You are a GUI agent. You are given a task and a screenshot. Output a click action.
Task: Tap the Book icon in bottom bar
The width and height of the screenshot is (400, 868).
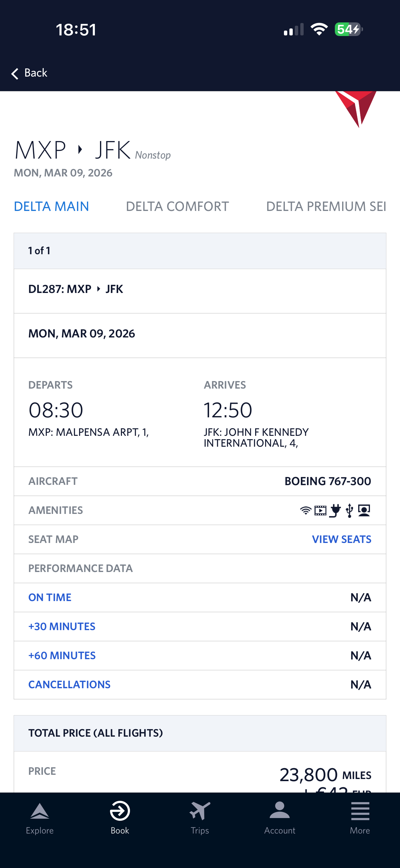[x=120, y=811]
